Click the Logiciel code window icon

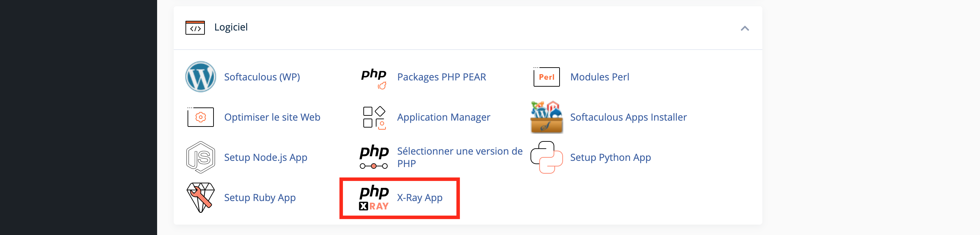pos(195,28)
